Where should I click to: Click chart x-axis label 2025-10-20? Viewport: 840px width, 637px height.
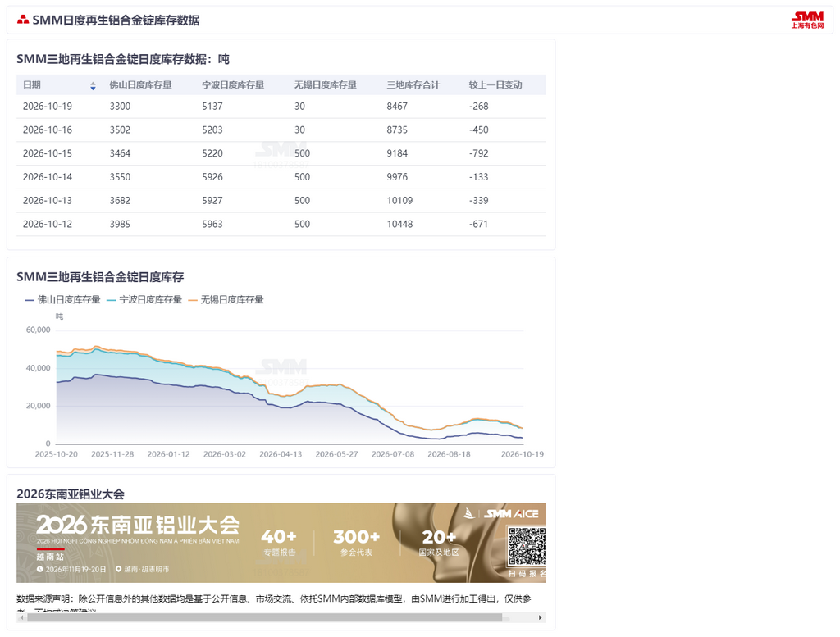[57, 454]
